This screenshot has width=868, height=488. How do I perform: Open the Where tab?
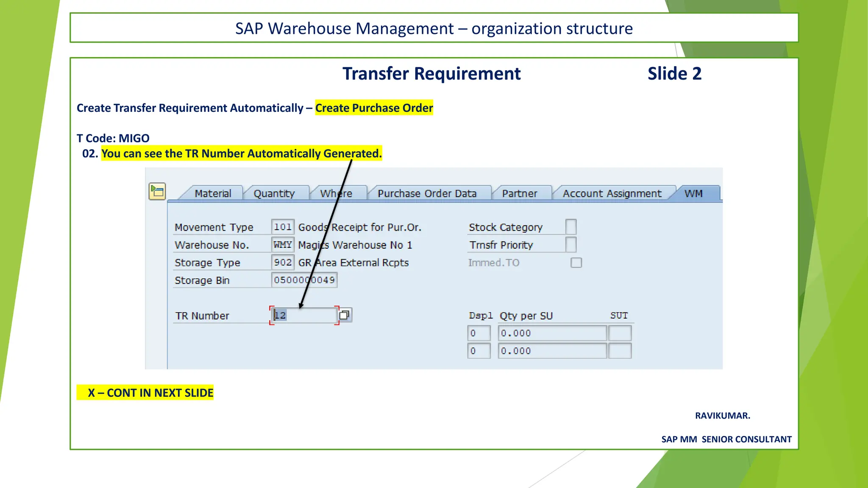click(x=336, y=194)
